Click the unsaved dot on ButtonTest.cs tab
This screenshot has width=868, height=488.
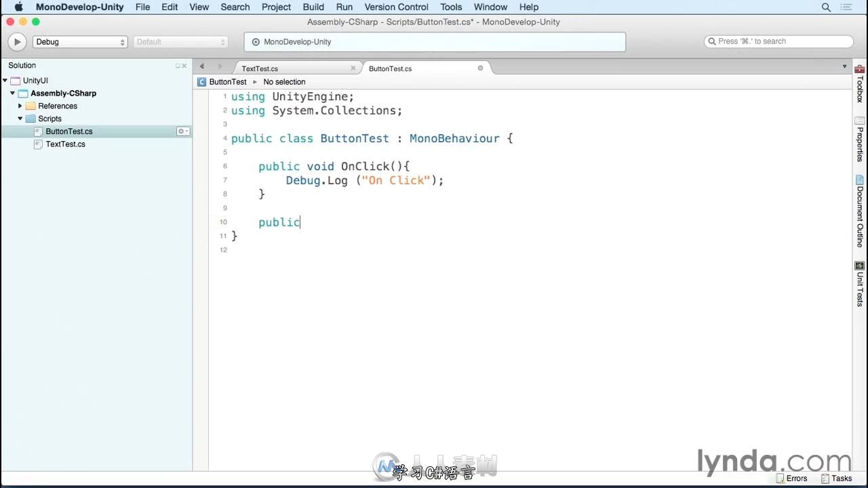coord(480,68)
